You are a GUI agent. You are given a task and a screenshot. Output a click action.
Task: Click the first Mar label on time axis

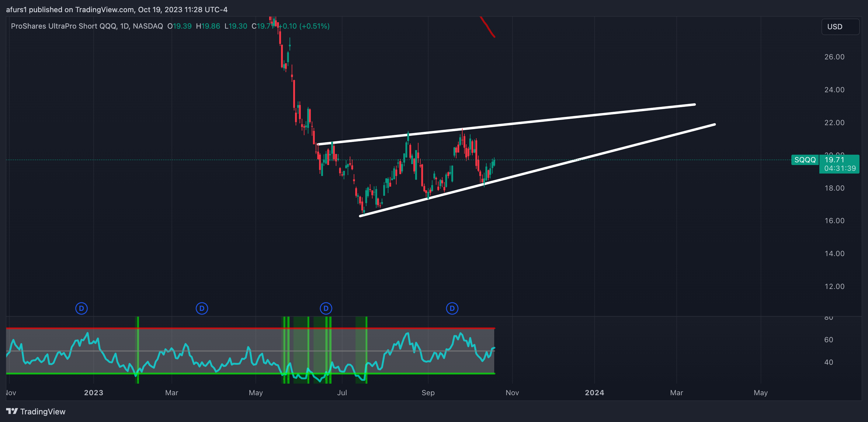172,393
